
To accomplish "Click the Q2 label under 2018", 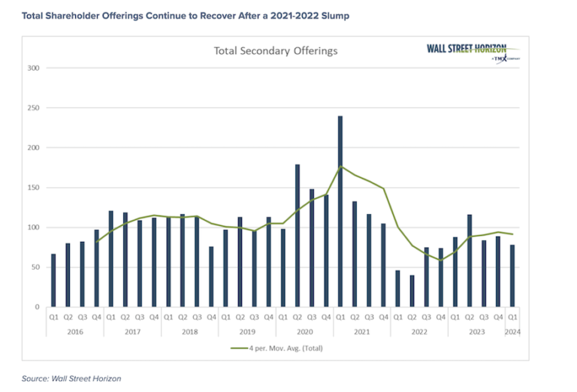I will click(x=183, y=317).
